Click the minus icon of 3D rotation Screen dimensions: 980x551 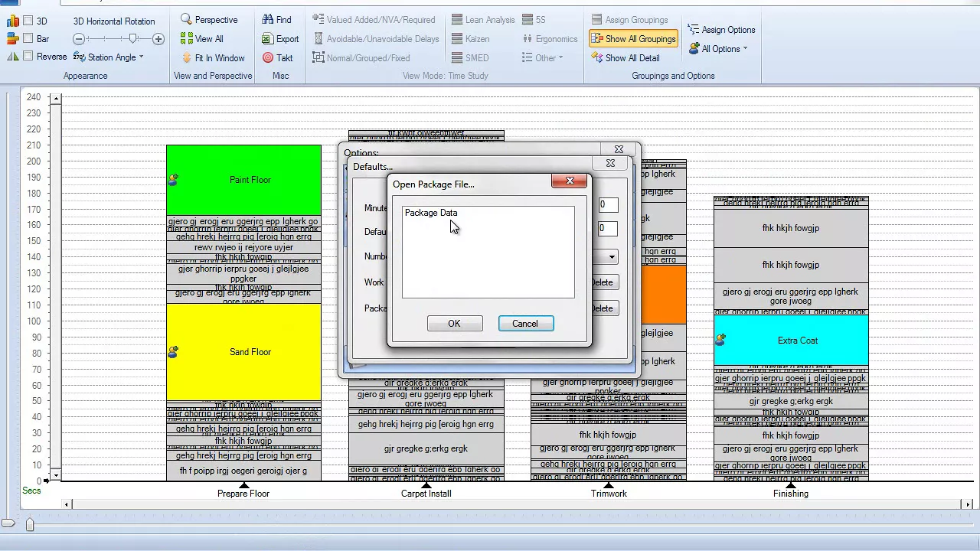click(x=79, y=39)
